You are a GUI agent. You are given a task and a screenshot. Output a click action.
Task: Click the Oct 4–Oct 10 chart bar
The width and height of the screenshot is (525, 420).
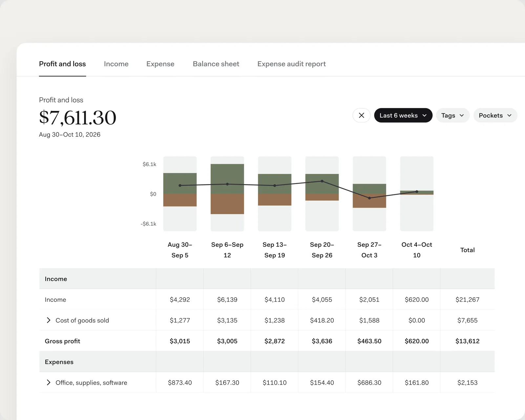[417, 194]
